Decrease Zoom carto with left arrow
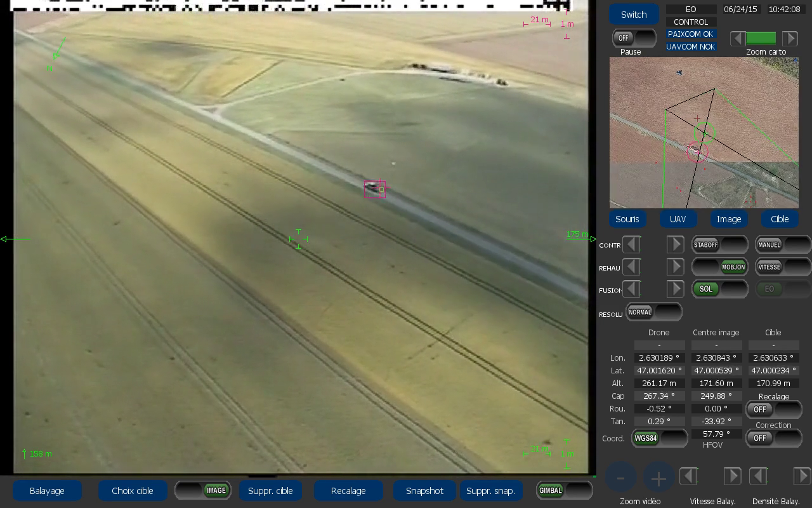Image resolution: width=812 pixels, height=508 pixels. [x=738, y=38]
